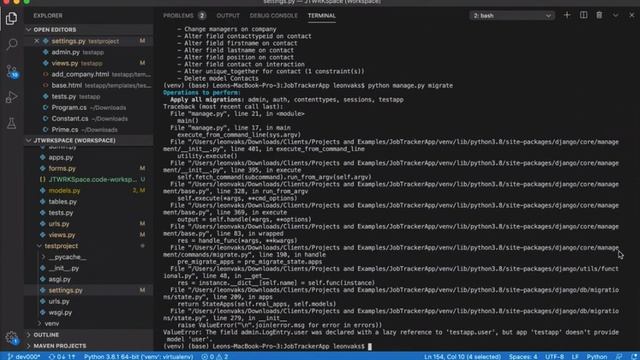
Task: Open urls.py with M status in workspace tree
Action: (89, 223)
